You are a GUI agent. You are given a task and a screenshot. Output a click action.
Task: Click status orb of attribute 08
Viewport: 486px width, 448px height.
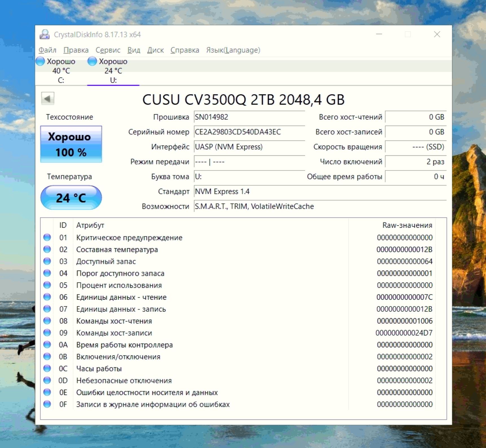point(47,321)
